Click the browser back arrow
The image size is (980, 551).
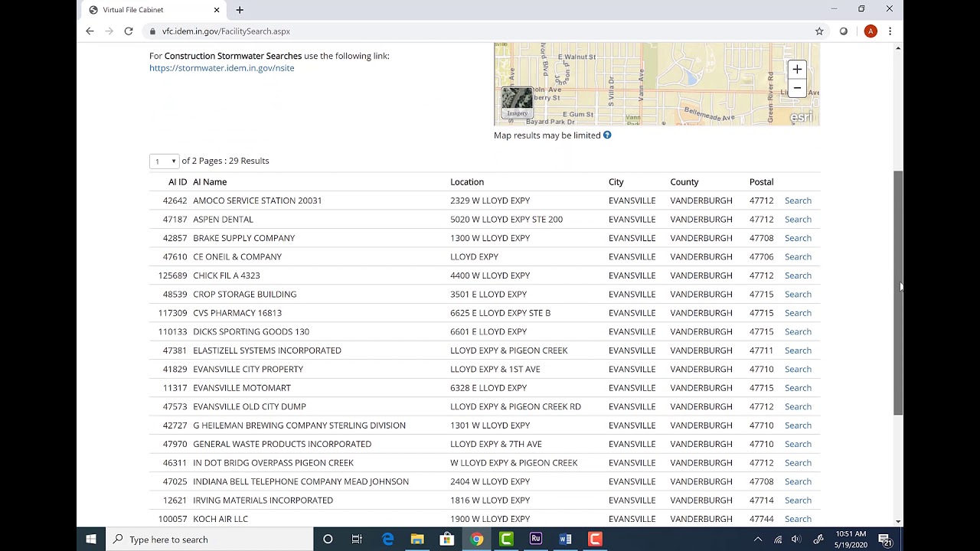90,31
